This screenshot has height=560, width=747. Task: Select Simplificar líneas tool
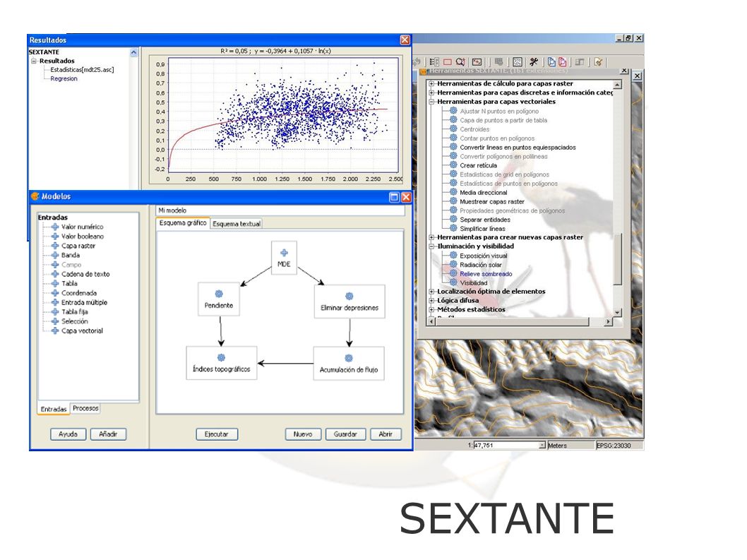pyautogui.click(x=483, y=228)
